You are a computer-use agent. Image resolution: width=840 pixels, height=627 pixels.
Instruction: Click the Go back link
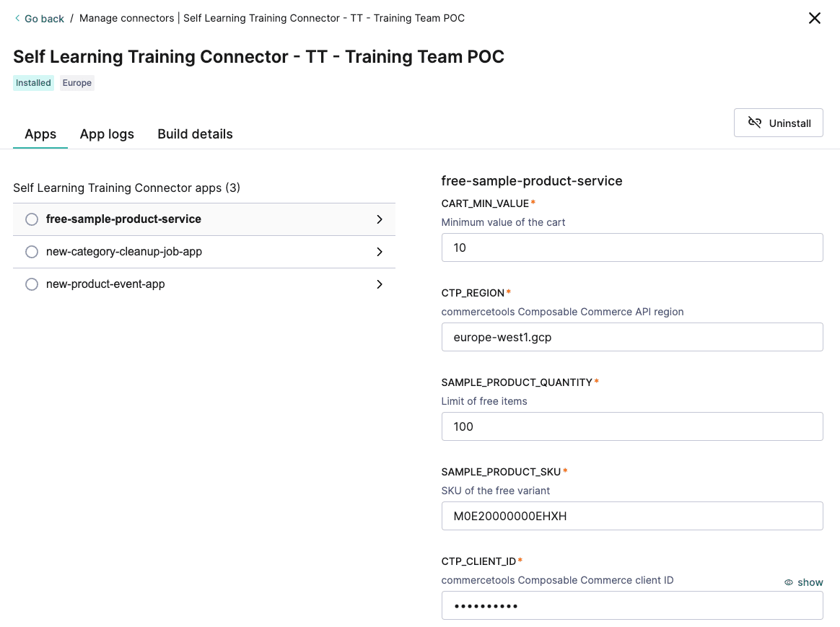pyautogui.click(x=43, y=18)
